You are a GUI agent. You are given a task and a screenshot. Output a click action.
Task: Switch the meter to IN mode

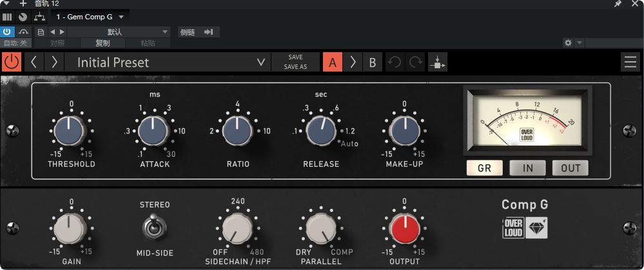(x=527, y=168)
